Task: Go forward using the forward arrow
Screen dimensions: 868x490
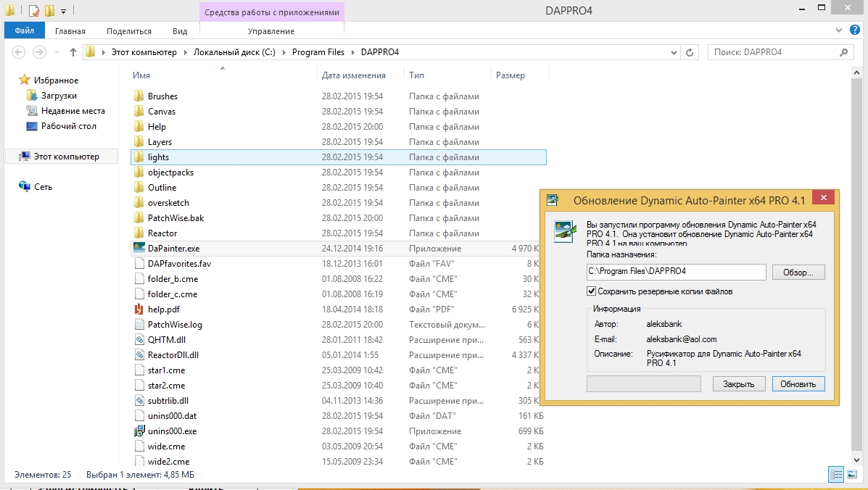Action: [x=38, y=52]
